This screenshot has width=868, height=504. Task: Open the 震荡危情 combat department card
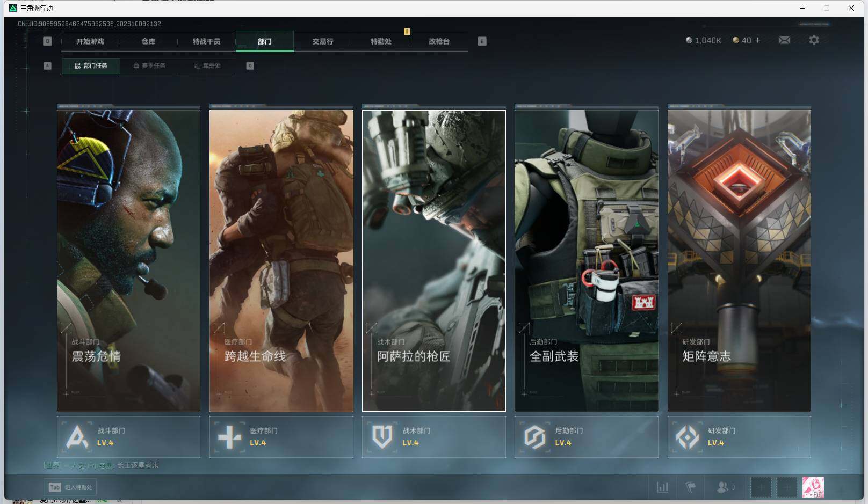128,260
